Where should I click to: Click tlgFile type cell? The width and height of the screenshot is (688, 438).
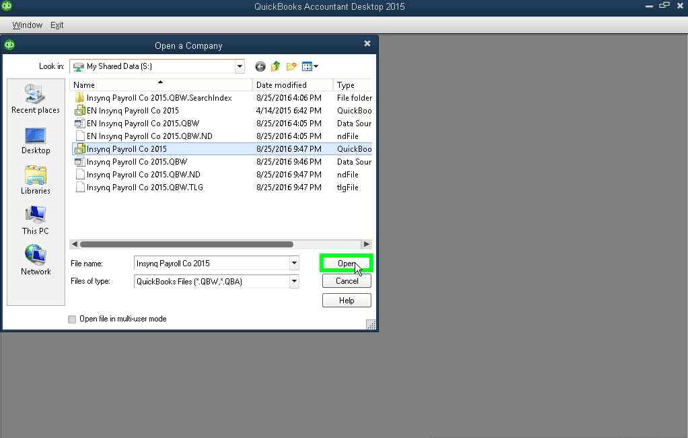pyautogui.click(x=348, y=187)
